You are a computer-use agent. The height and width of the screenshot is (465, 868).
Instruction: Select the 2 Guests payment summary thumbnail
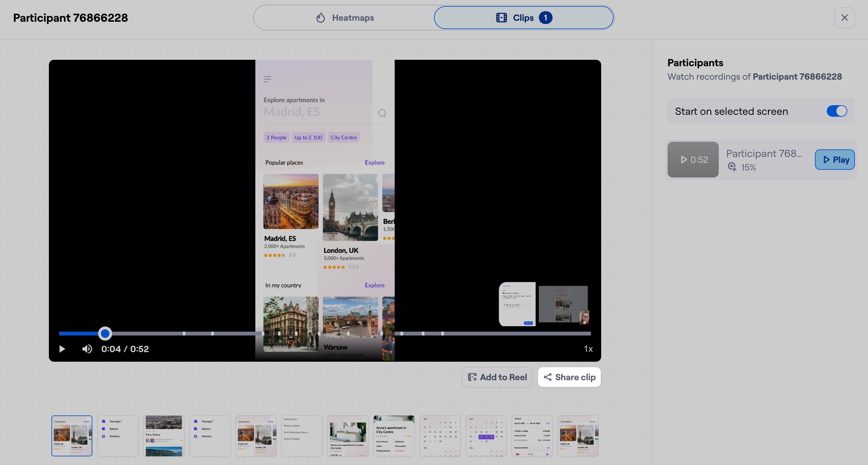(532, 436)
